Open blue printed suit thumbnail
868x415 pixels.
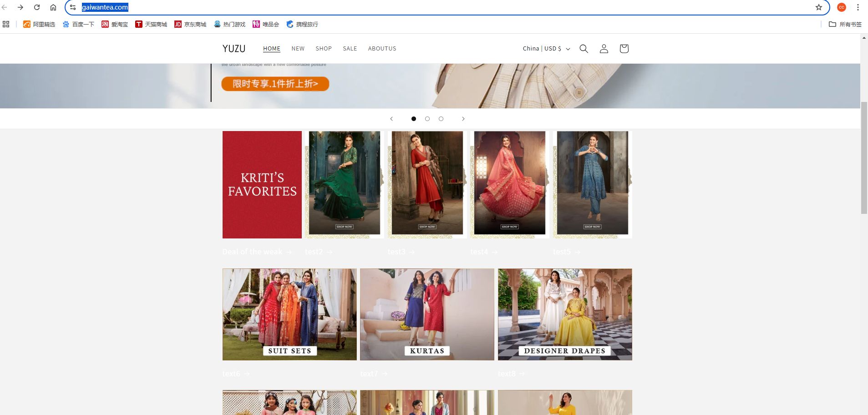tap(593, 185)
